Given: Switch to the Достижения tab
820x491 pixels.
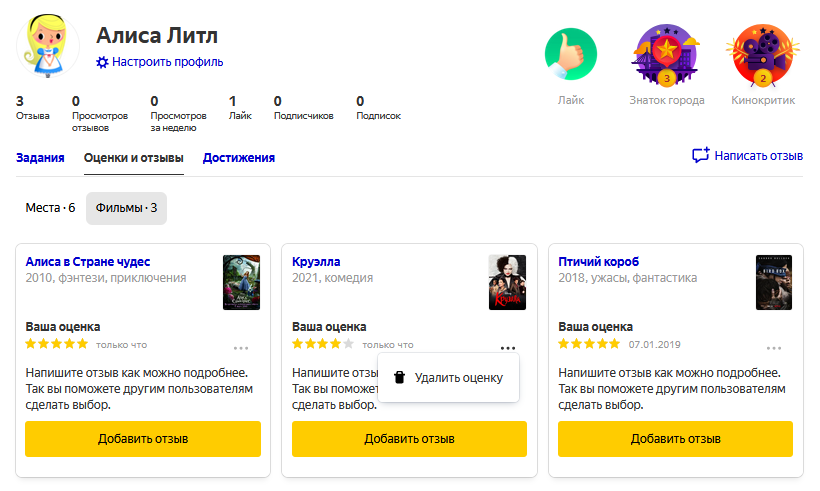Looking at the screenshot, I should (x=238, y=158).
